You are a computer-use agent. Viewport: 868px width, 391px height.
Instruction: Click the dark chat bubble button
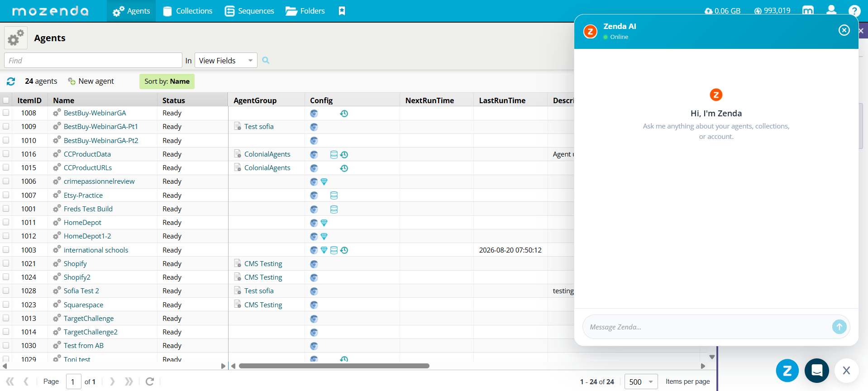(x=817, y=371)
